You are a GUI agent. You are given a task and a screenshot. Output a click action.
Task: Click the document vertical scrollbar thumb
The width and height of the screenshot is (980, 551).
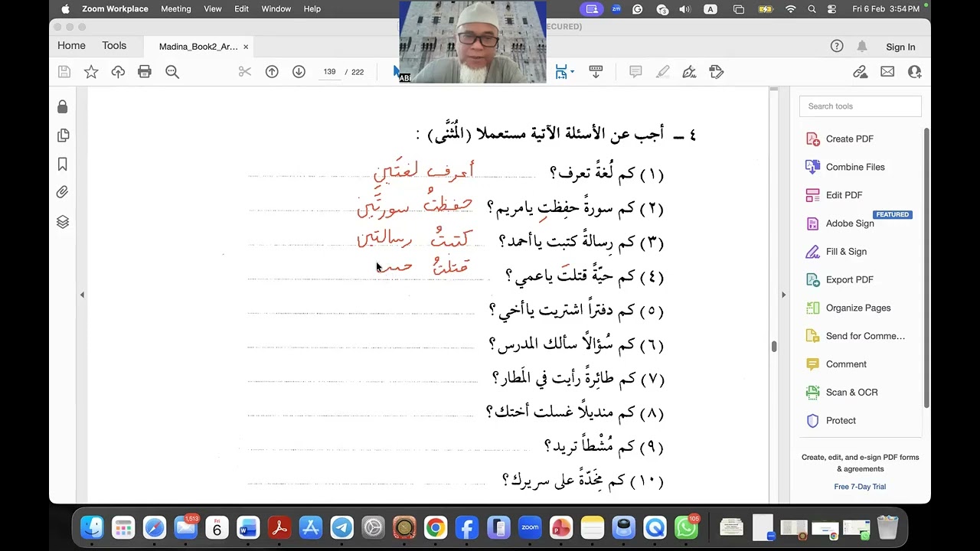774,347
